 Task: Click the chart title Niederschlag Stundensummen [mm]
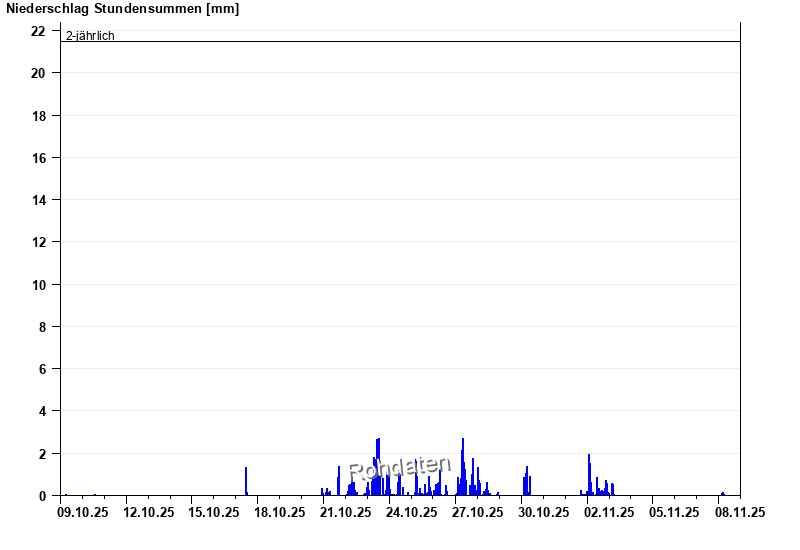(x=122, y=9)
